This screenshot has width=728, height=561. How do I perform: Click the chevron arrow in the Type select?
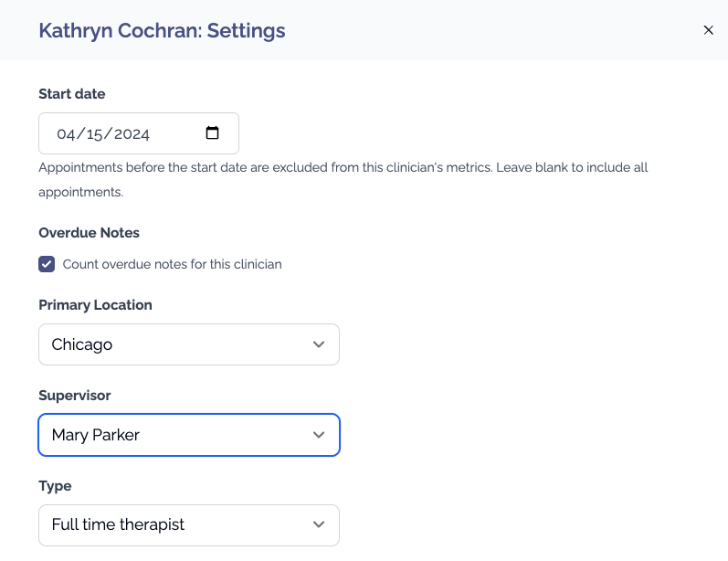pyautogui.click(x=319, y=524)
